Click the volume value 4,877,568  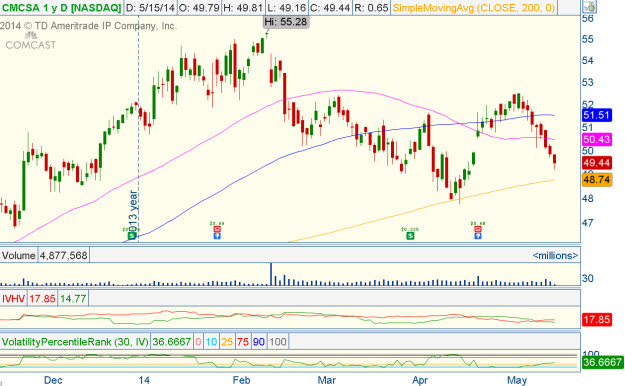point(63,255)
